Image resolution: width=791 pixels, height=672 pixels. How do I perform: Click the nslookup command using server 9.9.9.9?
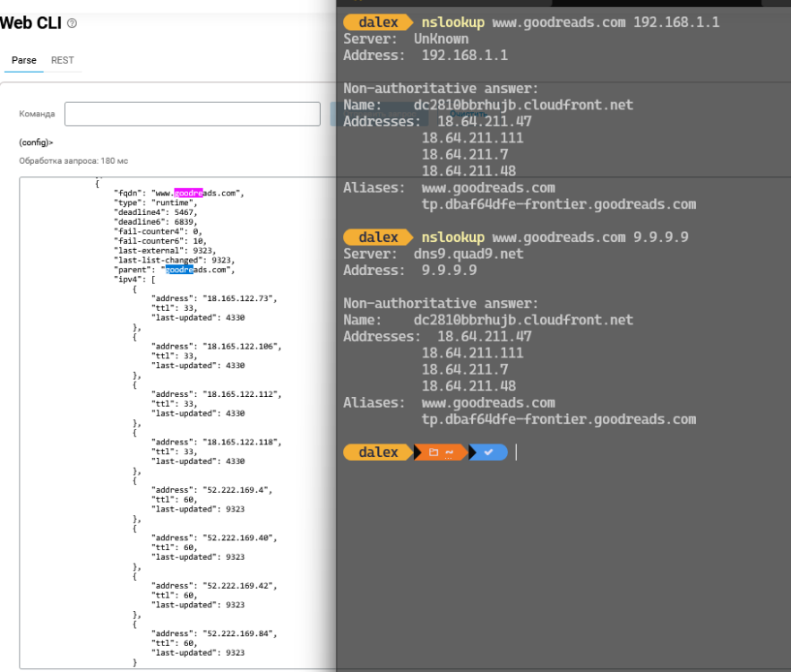coord(555,237)
